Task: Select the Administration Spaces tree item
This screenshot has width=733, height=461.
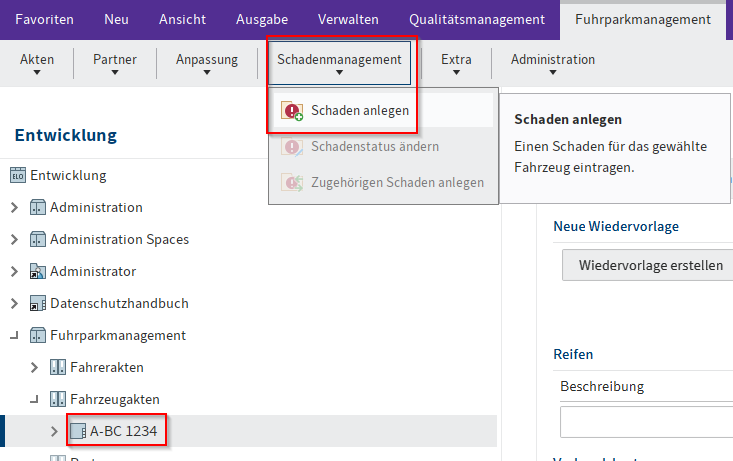Action: pos(120,239)
